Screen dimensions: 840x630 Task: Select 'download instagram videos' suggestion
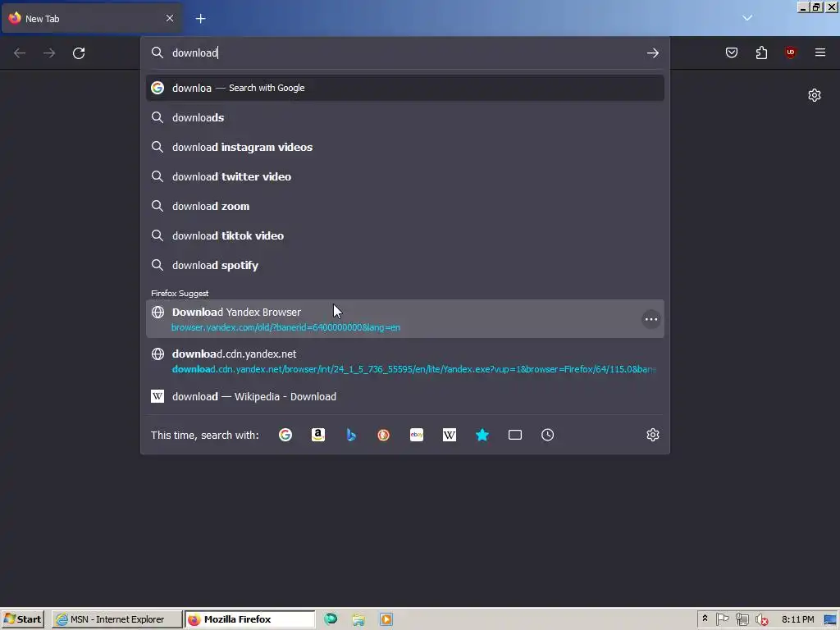pos(405,147)
